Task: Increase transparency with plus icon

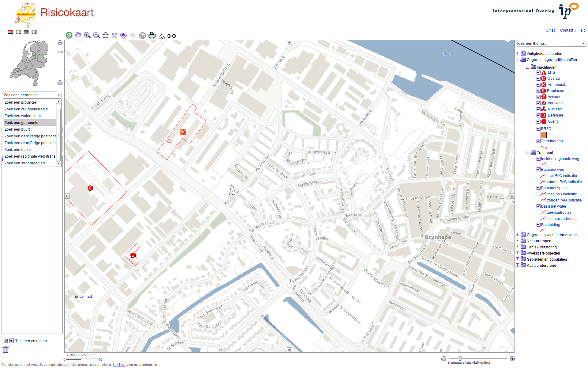Action: pyautogui.click(x=512, y=359)
